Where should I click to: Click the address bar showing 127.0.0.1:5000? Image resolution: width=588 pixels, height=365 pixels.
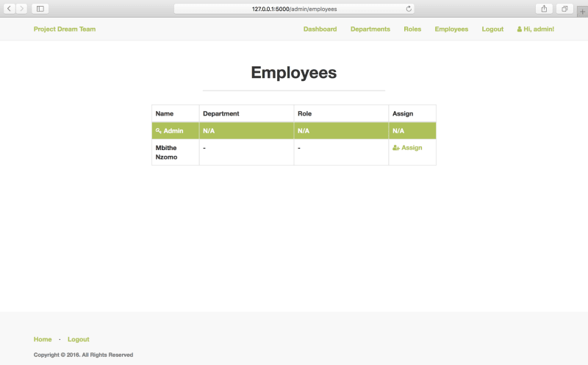point(294,9)
